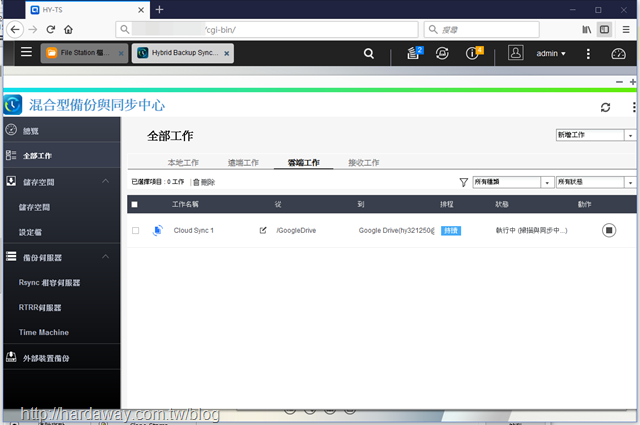Open the dashboard gauge icon
Image resolution: width=640 pixels, height=425 pixels.
click(x=618, y=53)
